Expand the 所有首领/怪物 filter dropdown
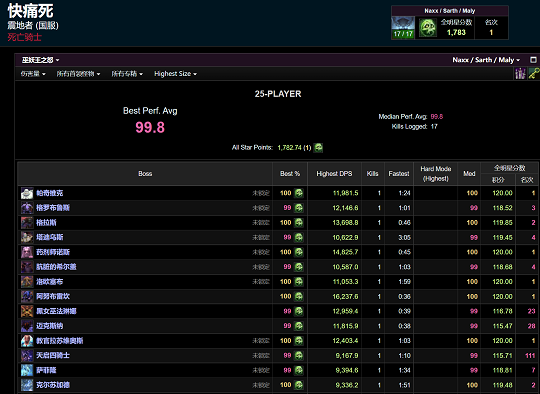This screenshot has height=394, width=540. [x=78, y=74]
